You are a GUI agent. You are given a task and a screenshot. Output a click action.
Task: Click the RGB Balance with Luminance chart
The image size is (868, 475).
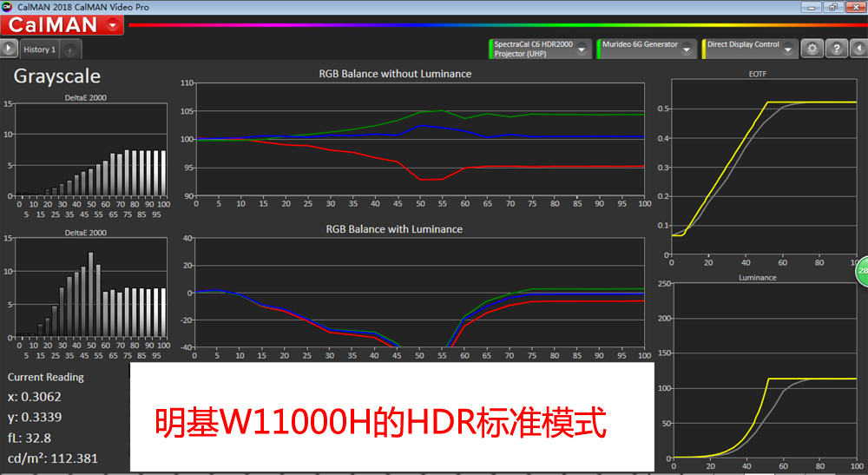point(420,293)
